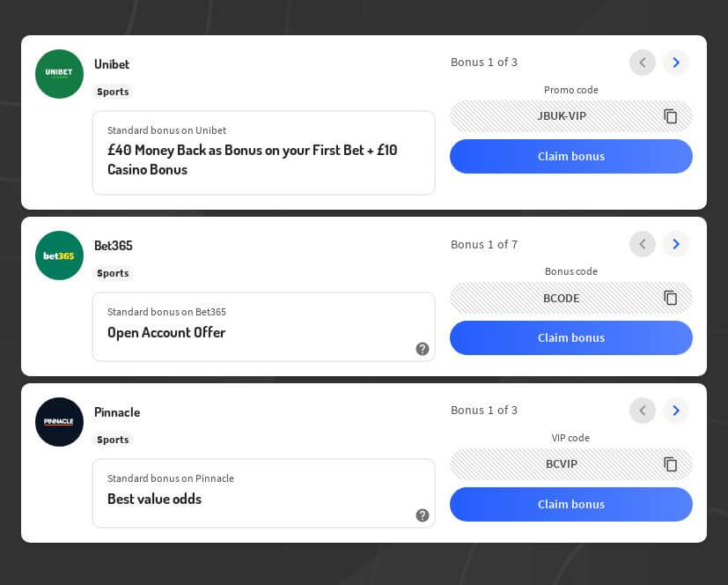This screenshot has height=585, width=728.
Task: Claim the Pinnacle bonus
Action: pyautogui.click(x=570, y=504)
